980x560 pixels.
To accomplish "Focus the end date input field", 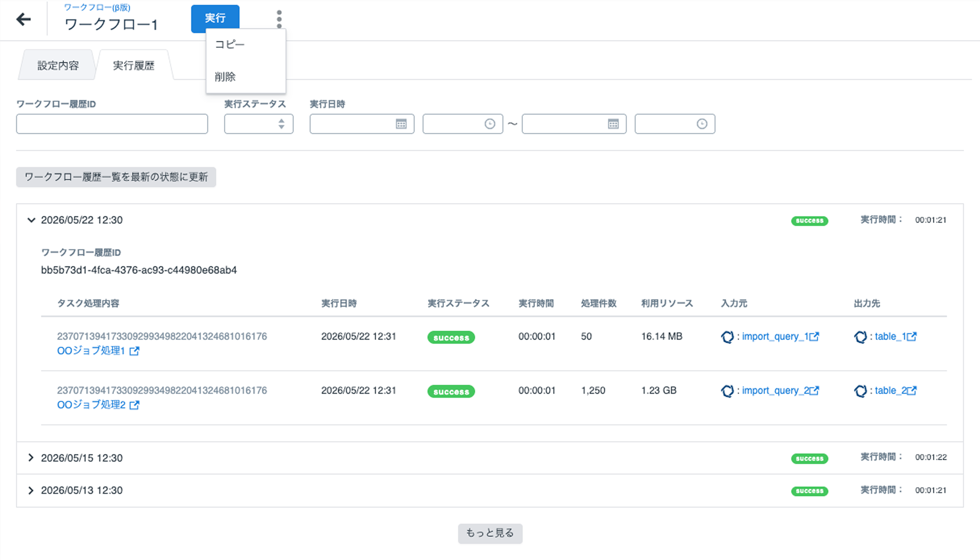I will [574, 124].
